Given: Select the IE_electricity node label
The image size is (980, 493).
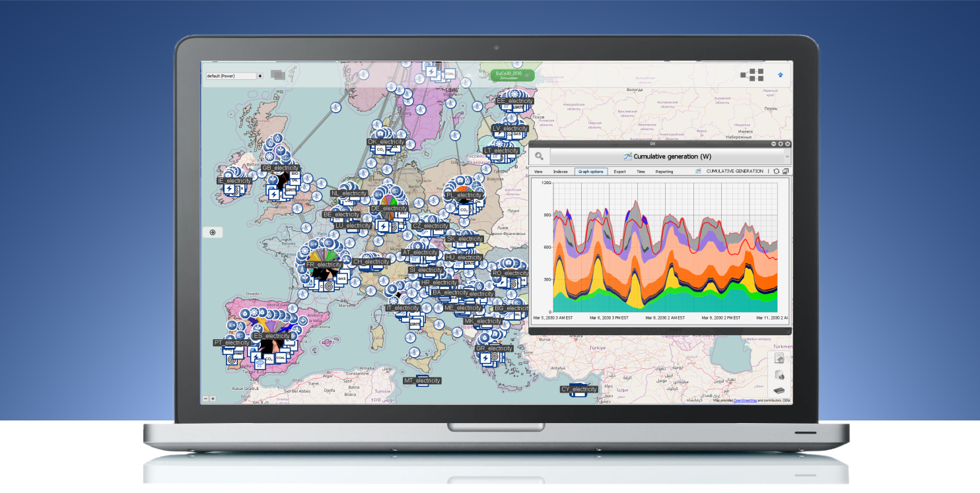Looking at the screenshot, I should tap(234, 181).
